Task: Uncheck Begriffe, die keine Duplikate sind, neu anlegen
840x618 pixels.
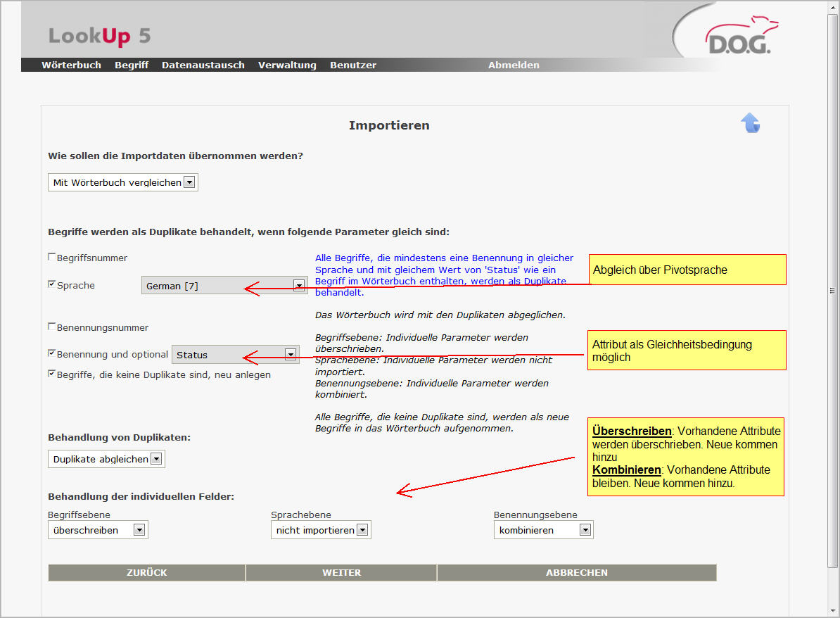Action: coord(52,374)
